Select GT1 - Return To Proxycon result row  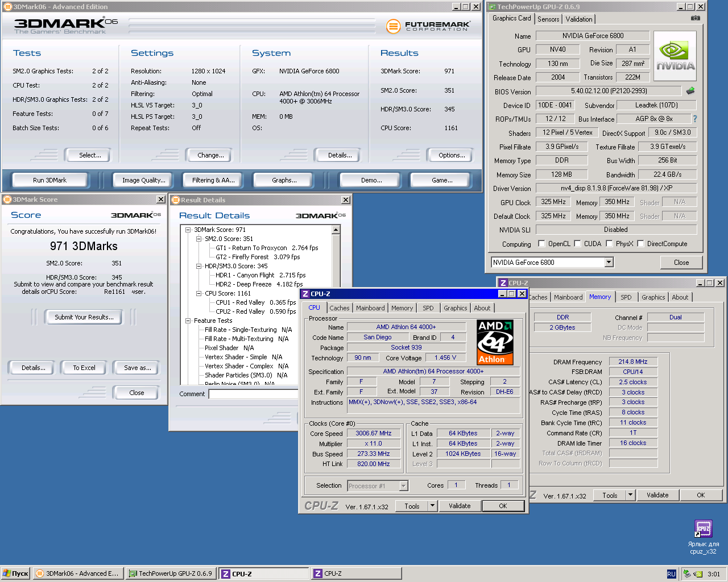(267, 248)
